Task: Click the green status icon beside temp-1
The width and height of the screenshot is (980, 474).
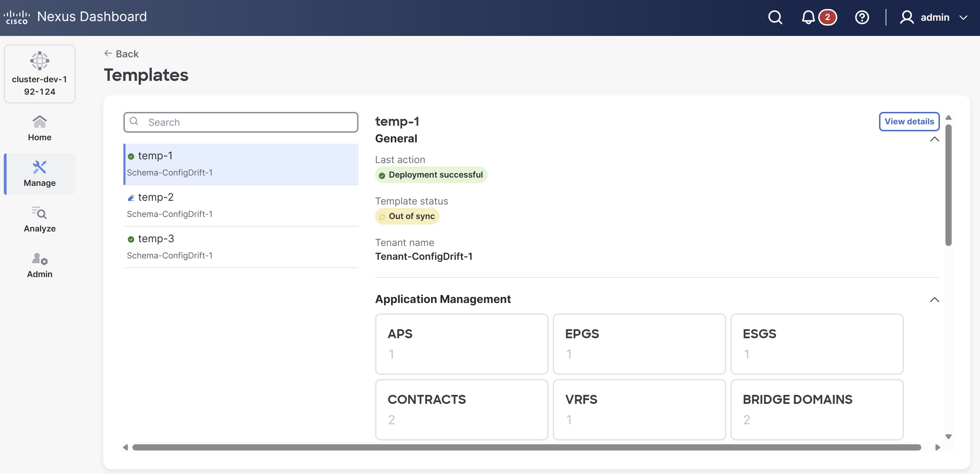Action: [x=131, y=156]
